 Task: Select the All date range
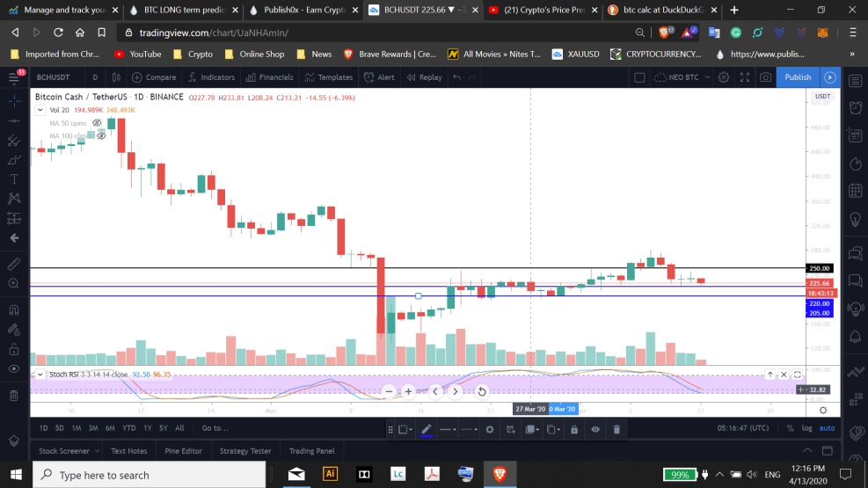[180, 428]
